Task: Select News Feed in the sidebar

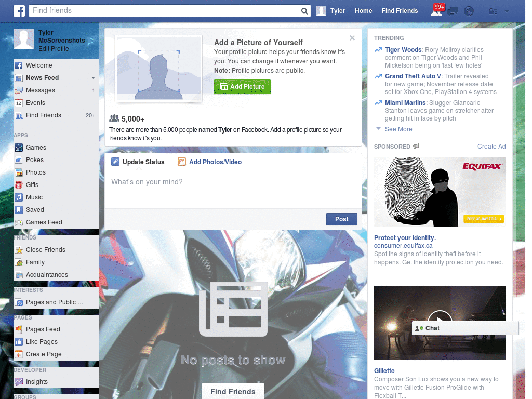Action: coord(42,78)
